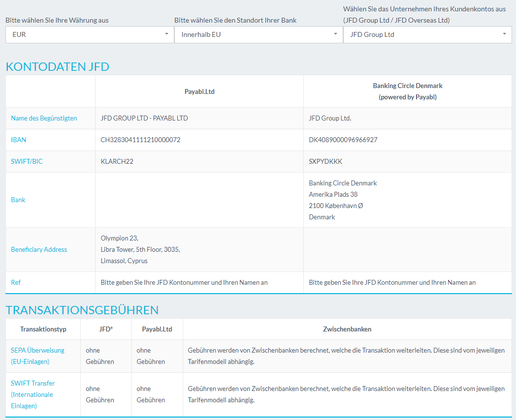The image size is (516, 420).
Task: Click the JFD* column header
Action: click(106, 329)
